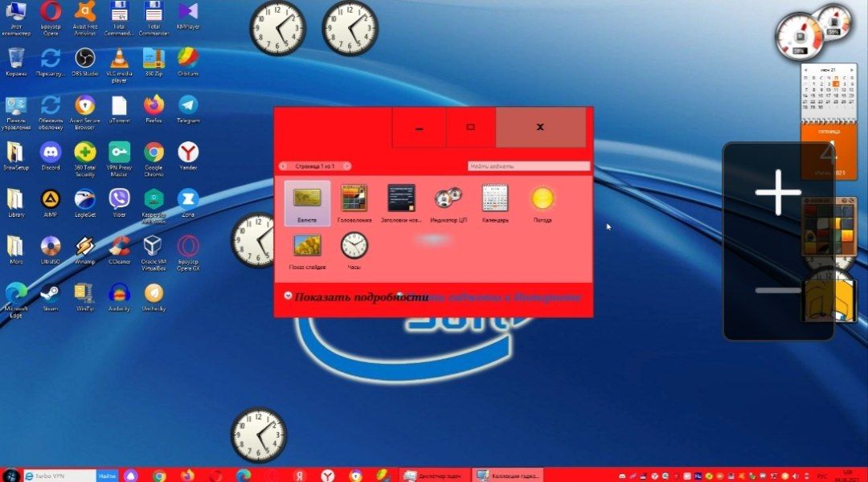Viewport: 868px width, 482px height.
Task: Launch the Audacity desktop shortcut
Action: [x=119, y=298]
